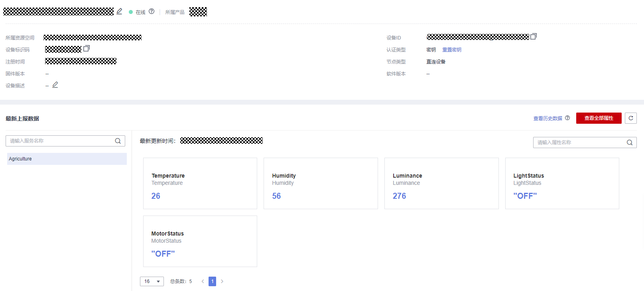Click the 最新上报数据 heading
Viewport: 644px width, 291px height.
[22, 119]
